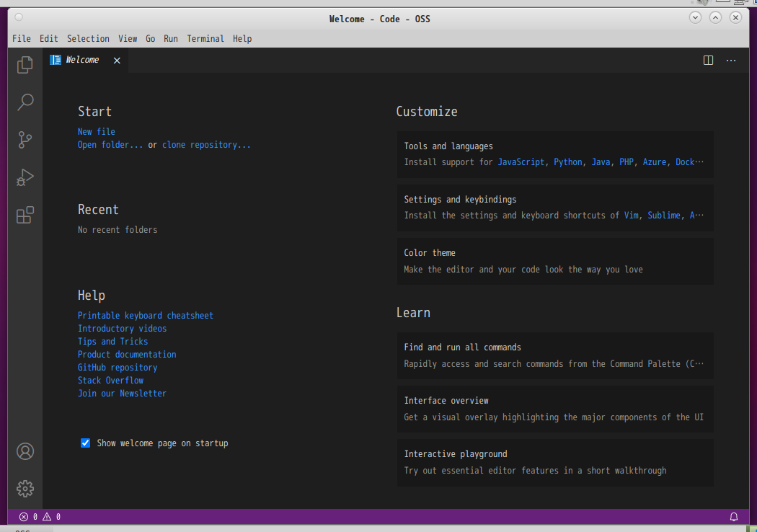Screen dimensions: 757x532
Task: Open the Extensions view
Action: click(x=25, y=215)
